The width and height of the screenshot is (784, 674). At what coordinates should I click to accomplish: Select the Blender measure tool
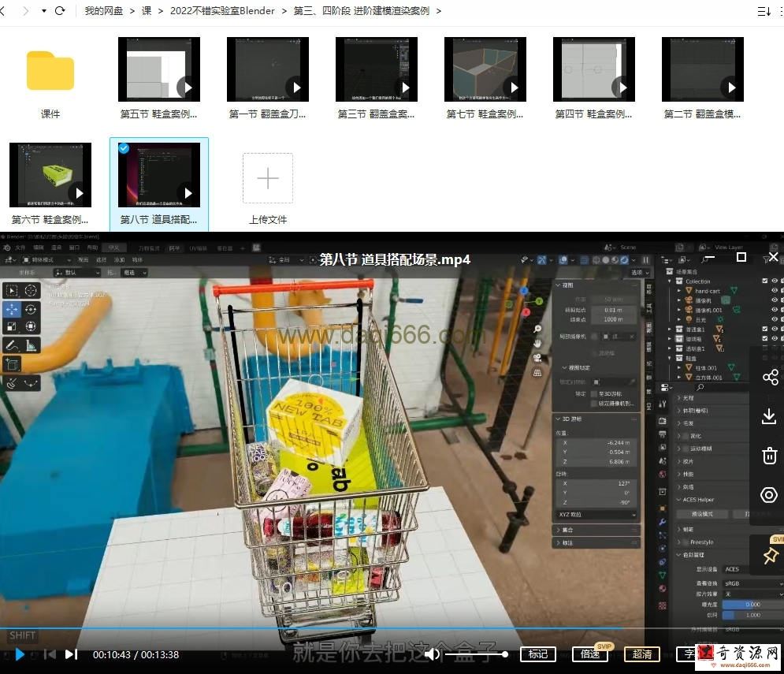pyautogui.click(x=31, y=345)
